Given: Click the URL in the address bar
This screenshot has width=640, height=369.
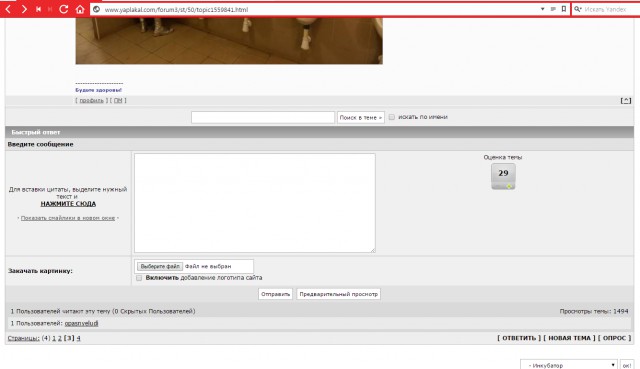Looking at the screenshot, I should 176,9.
